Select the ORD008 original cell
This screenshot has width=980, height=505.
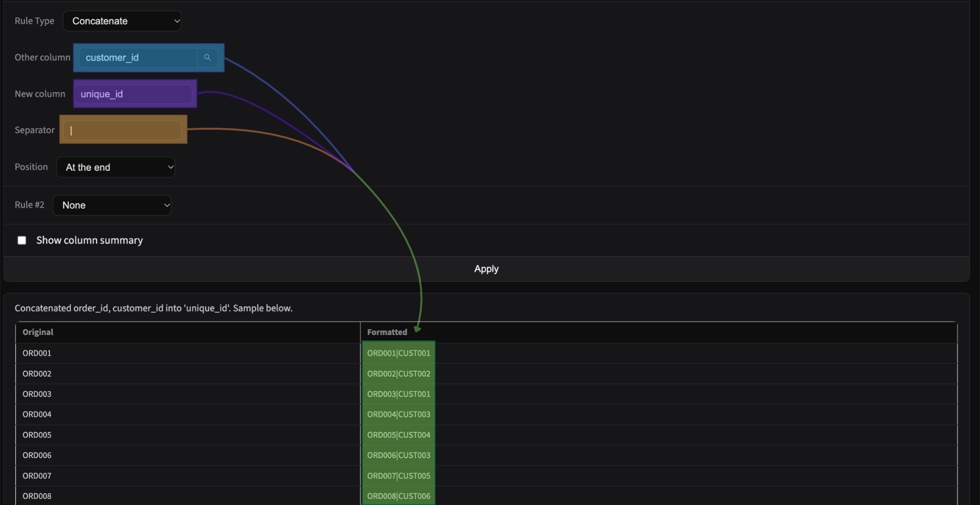(x=188, y=496)
